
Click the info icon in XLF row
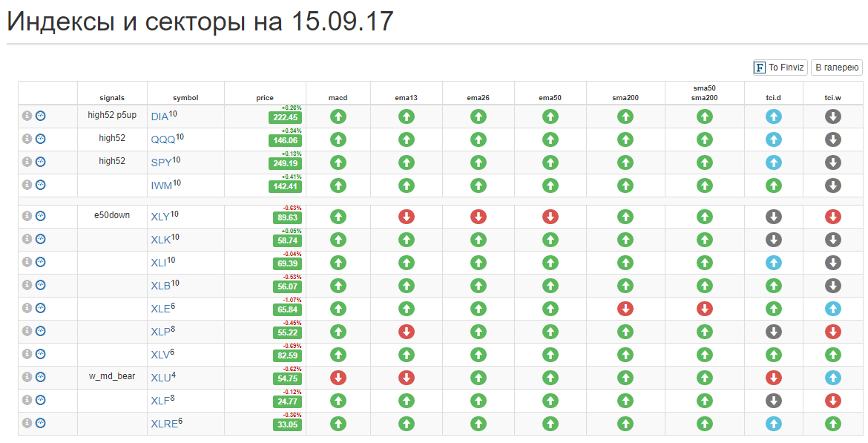pos(27,400)
